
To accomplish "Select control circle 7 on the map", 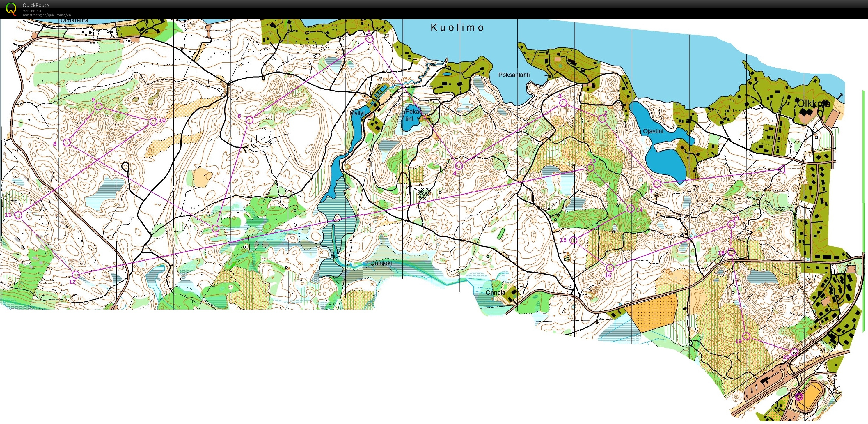I will [216, 228].
